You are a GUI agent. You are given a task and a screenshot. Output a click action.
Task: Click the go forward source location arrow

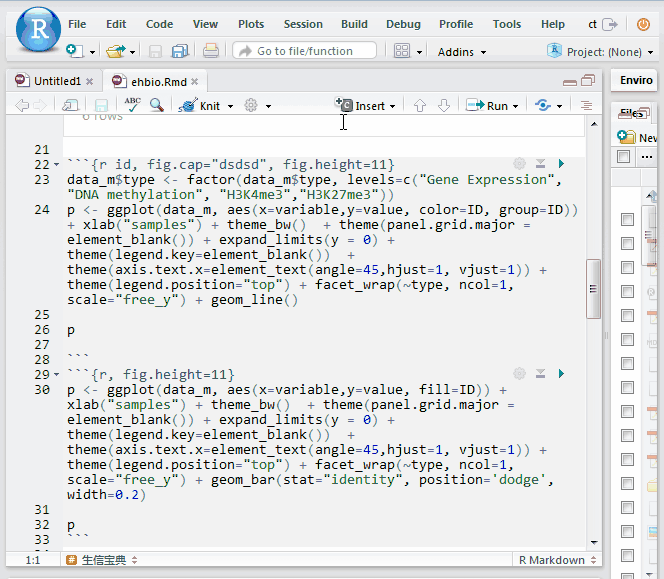click(39, 105)
